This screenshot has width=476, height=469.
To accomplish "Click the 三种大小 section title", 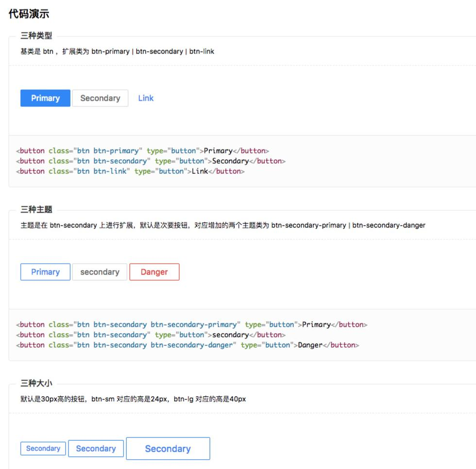I will point(36,383).
